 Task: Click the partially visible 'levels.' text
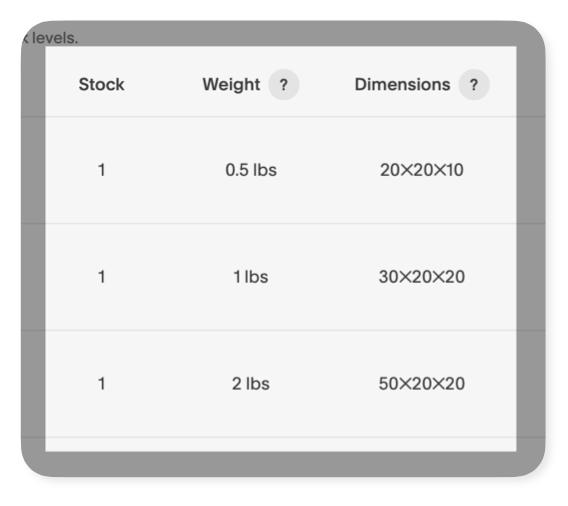point(55,38)
